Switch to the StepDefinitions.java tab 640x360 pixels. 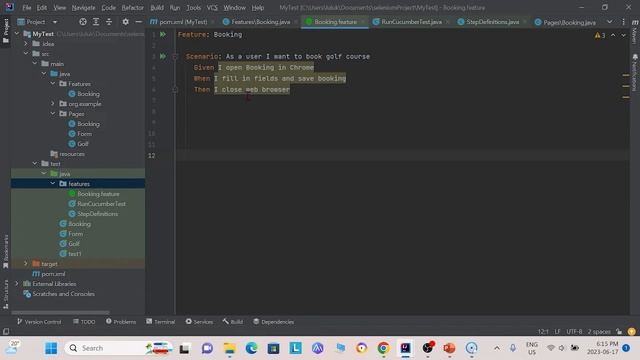492,22
